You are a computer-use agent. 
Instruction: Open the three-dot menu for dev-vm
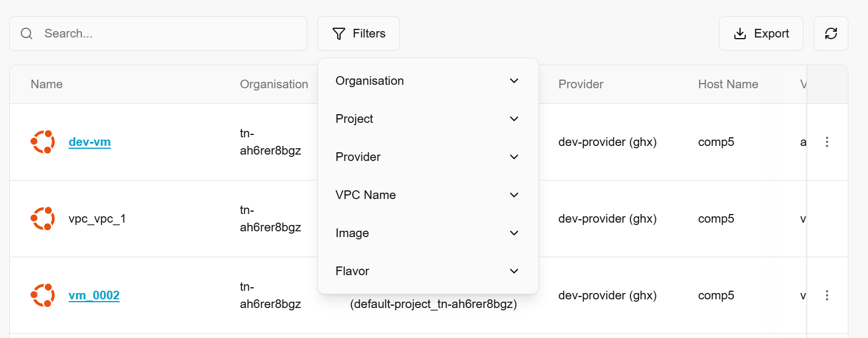point(827,142)
